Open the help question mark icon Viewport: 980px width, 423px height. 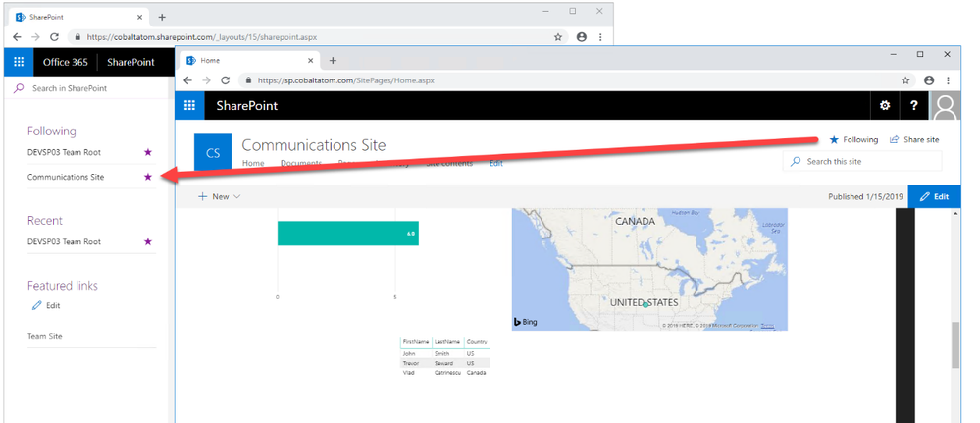pos(913,106)
